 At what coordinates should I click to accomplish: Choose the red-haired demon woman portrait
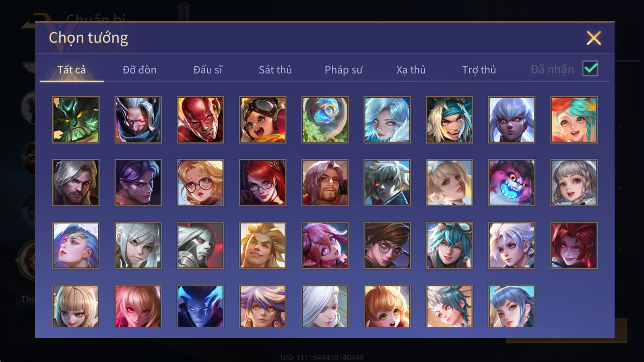pos(574,245)
